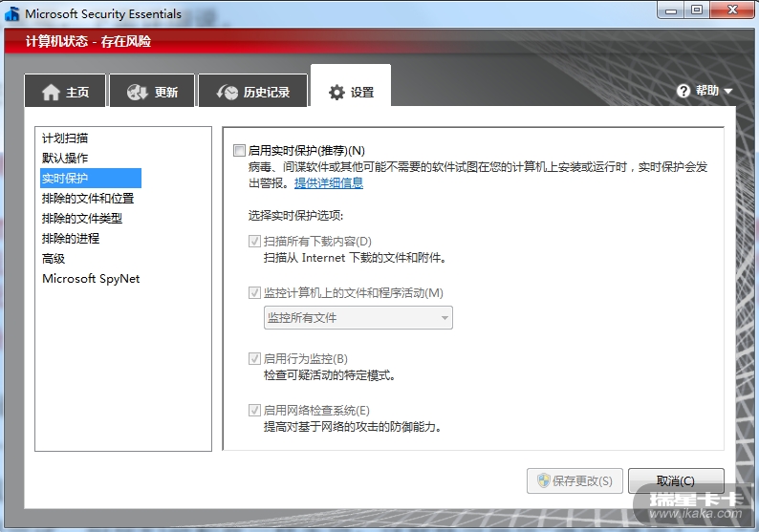Expand the 帮助 dropdown arrow
The width and height of the screenshot is (759, 532).
727,91
